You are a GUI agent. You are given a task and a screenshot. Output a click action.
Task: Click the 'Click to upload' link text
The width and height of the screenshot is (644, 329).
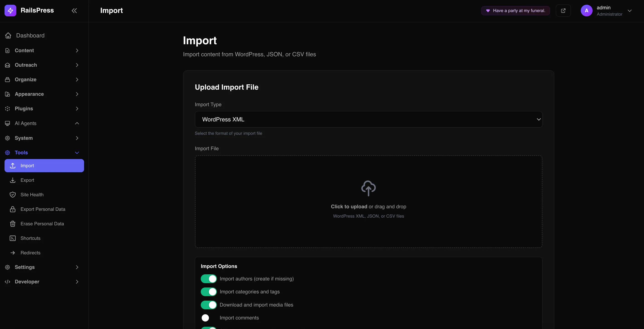click(x=349, y=207)
